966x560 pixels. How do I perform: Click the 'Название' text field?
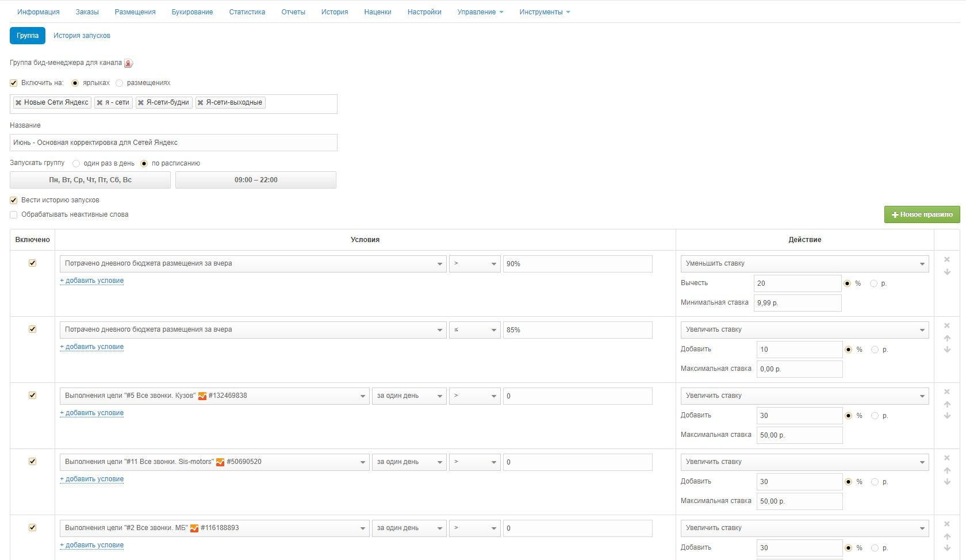(174, 143)
